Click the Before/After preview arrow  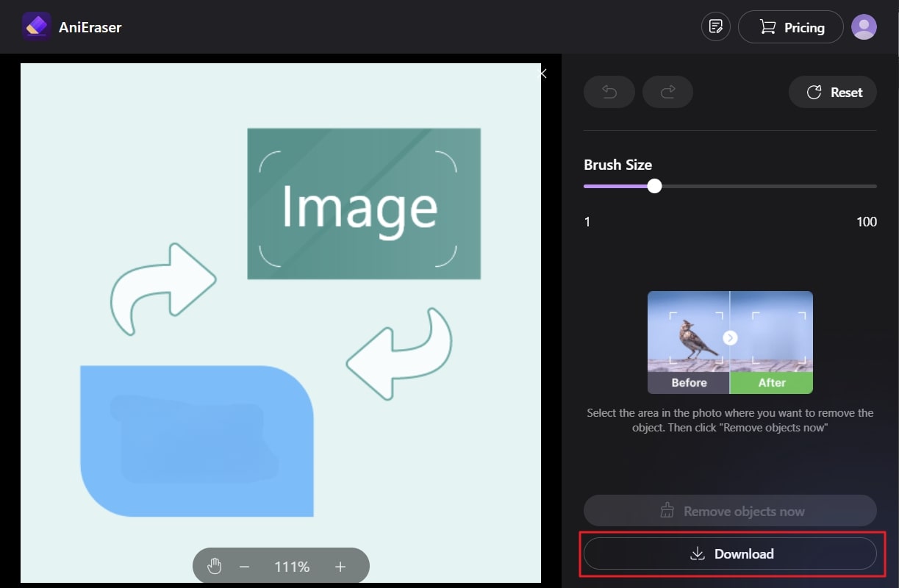click(729, 337)
